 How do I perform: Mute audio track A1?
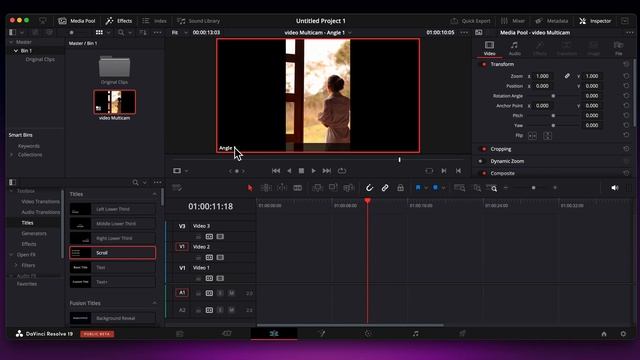tap(231, 293)
